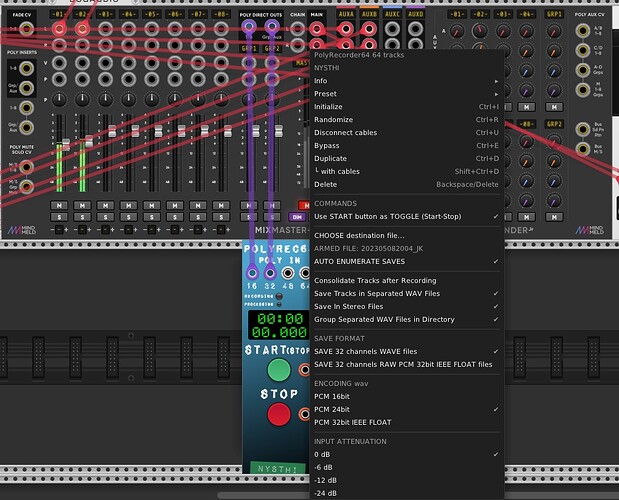Click the STOP trigger input jack

tap(304, 414)
